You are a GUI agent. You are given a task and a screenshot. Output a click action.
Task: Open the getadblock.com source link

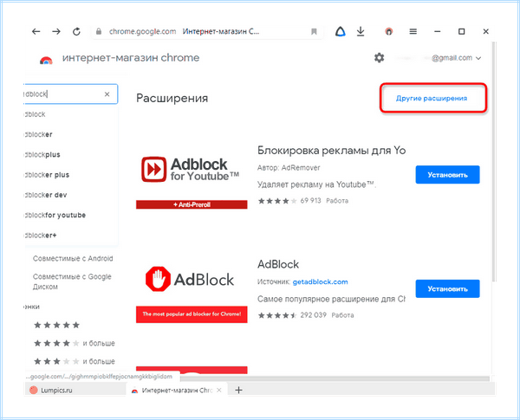320,281
